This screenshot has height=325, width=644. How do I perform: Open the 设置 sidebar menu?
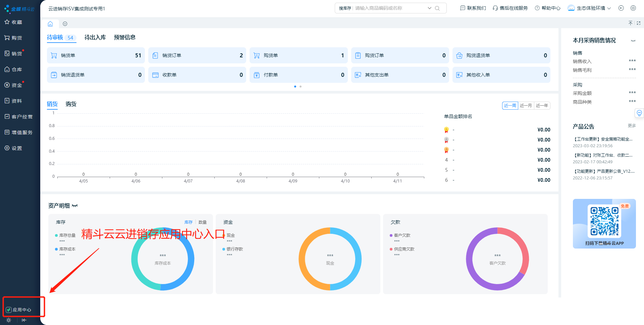13,148
